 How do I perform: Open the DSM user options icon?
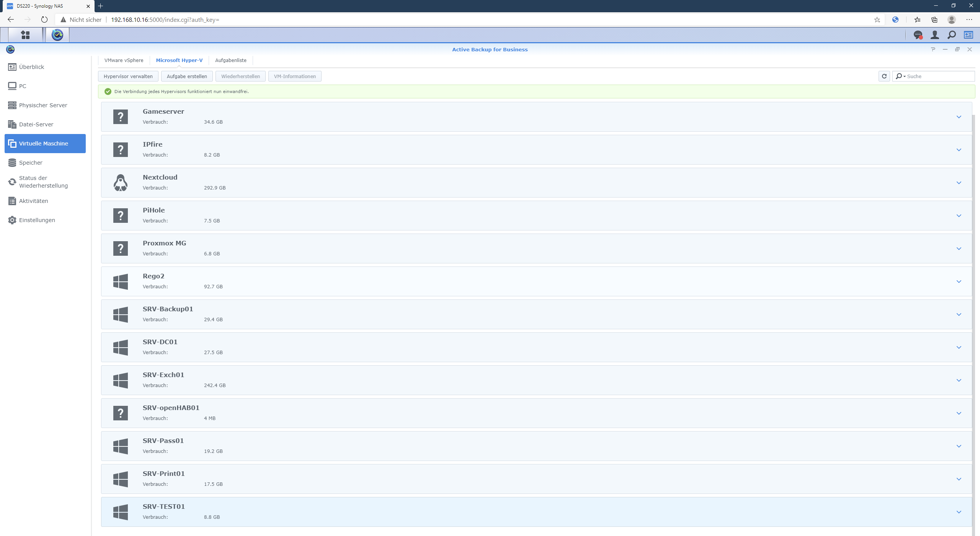coord(934,35)
